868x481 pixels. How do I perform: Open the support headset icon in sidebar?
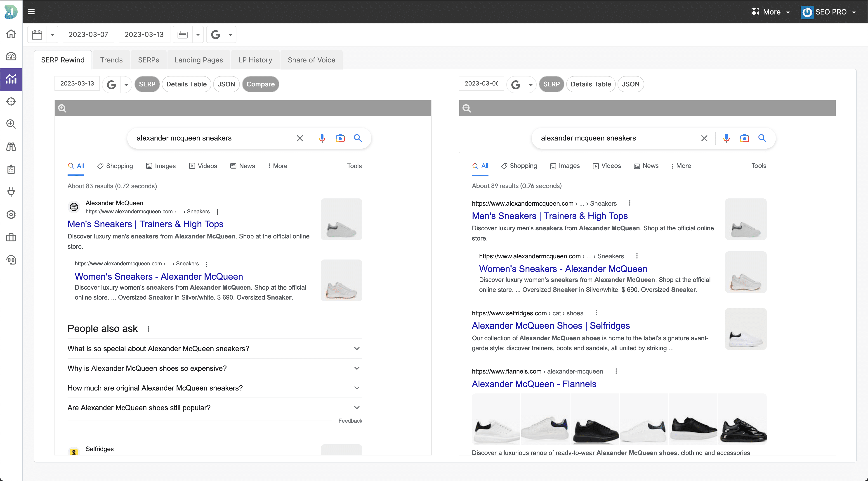coord(11,260)
